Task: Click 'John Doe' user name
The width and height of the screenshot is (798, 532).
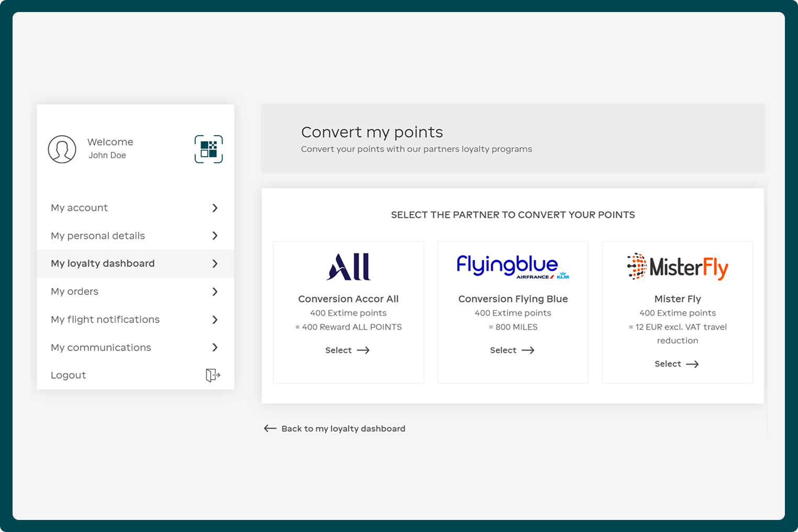Action: click(x=107, y=156)
